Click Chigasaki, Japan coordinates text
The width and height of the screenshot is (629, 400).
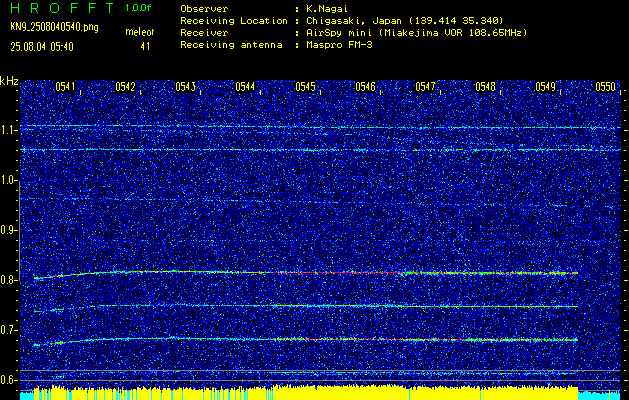pos(404,21)
